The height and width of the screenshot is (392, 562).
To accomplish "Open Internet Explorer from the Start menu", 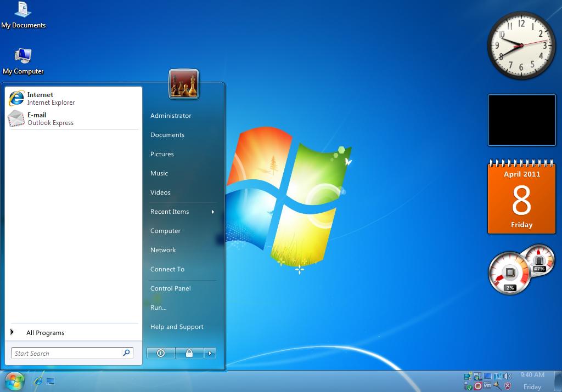I will tap(41, 99).
